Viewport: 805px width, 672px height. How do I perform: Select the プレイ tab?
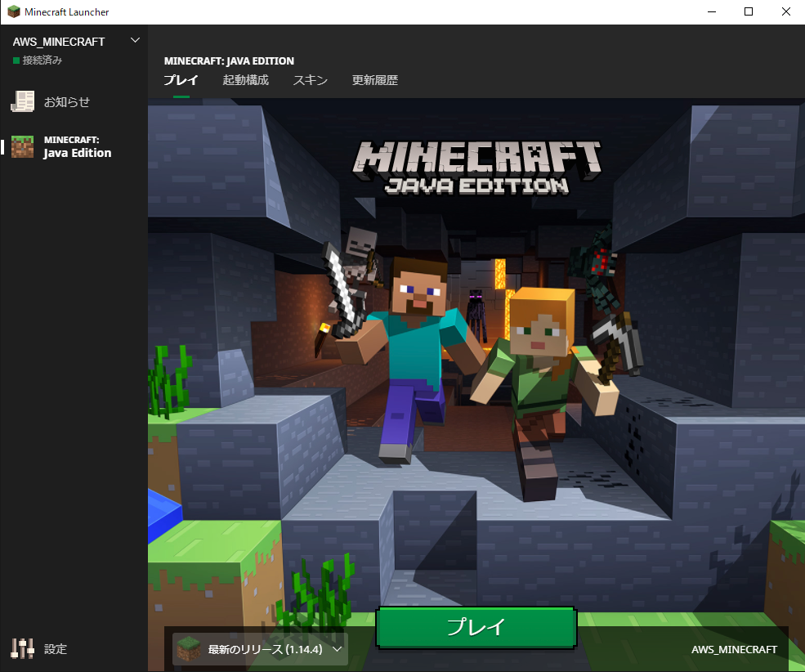point(181,80)
